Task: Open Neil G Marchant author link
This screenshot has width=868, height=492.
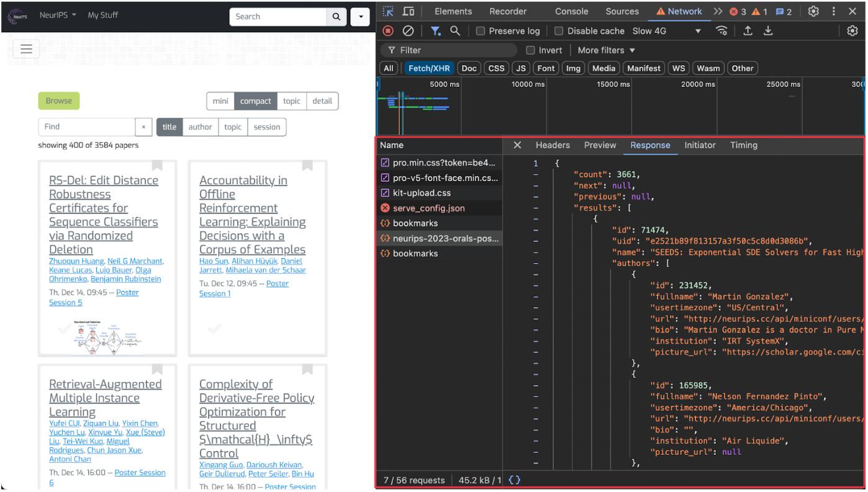Action: pos(135,261)
